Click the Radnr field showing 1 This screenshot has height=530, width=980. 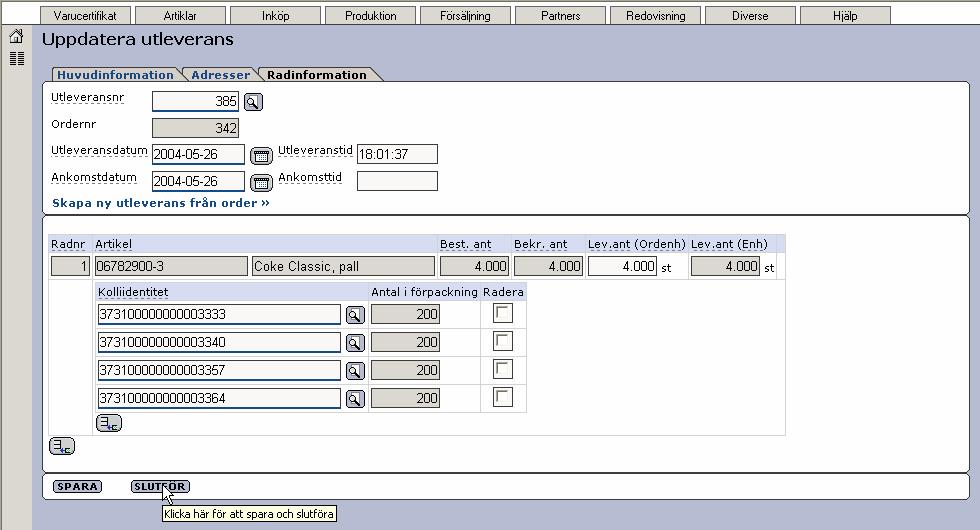[x=71, y=266]
